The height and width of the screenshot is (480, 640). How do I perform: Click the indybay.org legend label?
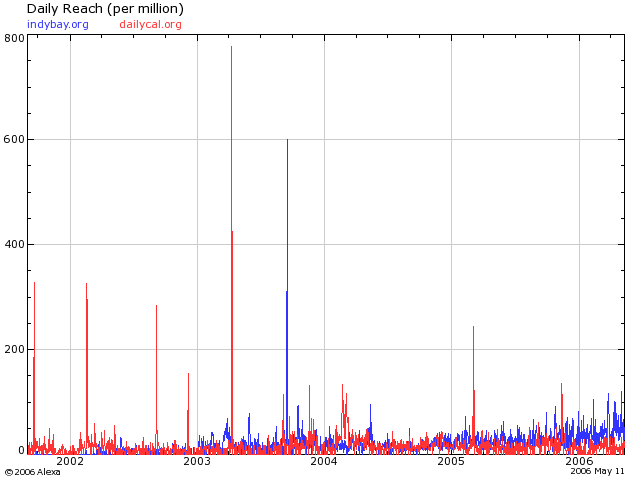click(x=57, y=24)
